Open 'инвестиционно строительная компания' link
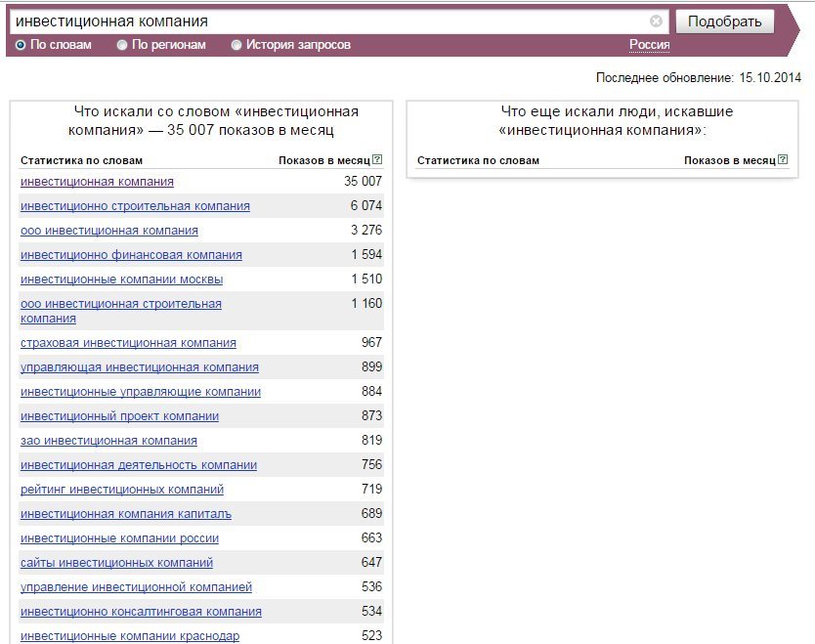Viewport: 815px width, 644px height. (135, 206)
